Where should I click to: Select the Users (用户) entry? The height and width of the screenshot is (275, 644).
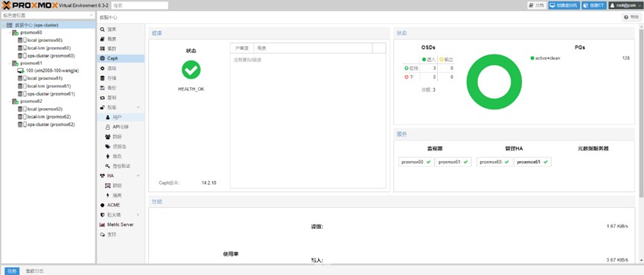[x=121, y=117]
